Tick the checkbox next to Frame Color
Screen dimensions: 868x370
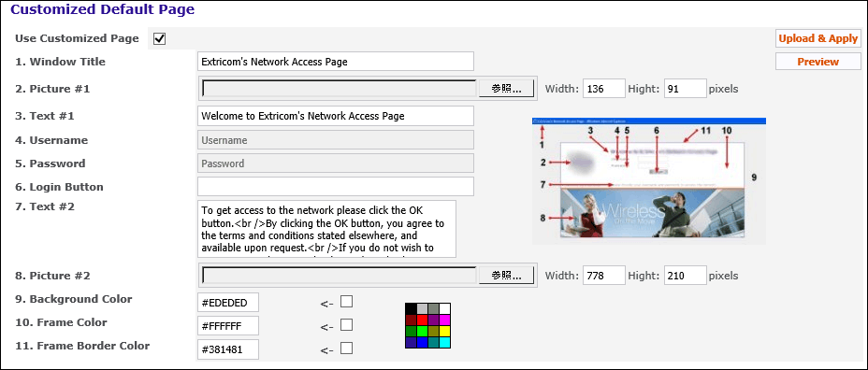(346, 324)
